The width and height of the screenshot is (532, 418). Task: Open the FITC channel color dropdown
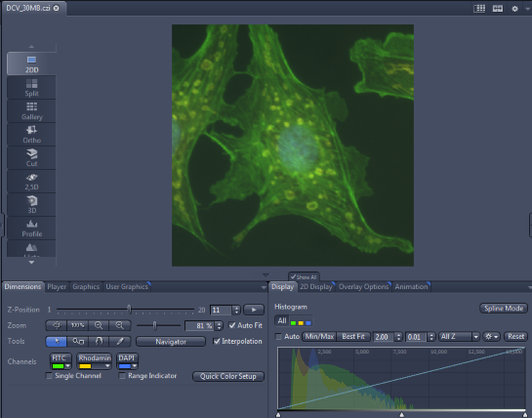[68, 366]
